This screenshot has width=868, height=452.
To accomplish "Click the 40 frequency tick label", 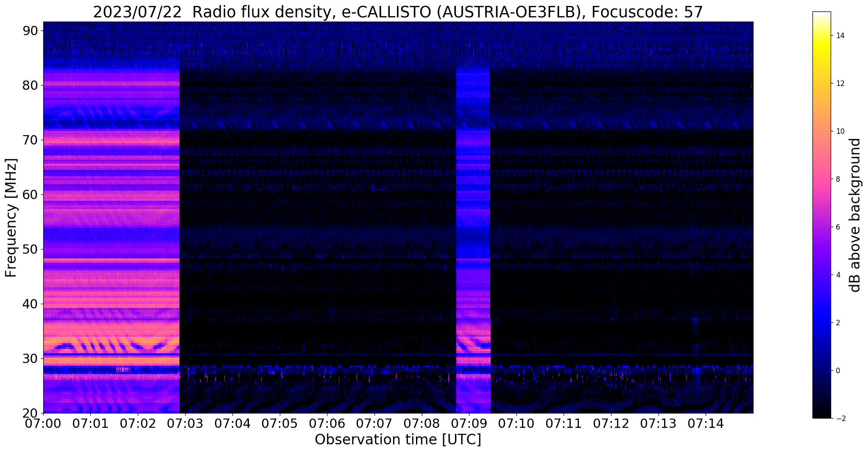I will (30, 304).
